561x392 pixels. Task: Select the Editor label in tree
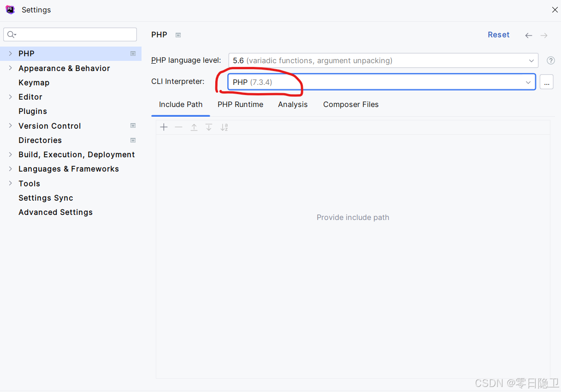[30, 97]
